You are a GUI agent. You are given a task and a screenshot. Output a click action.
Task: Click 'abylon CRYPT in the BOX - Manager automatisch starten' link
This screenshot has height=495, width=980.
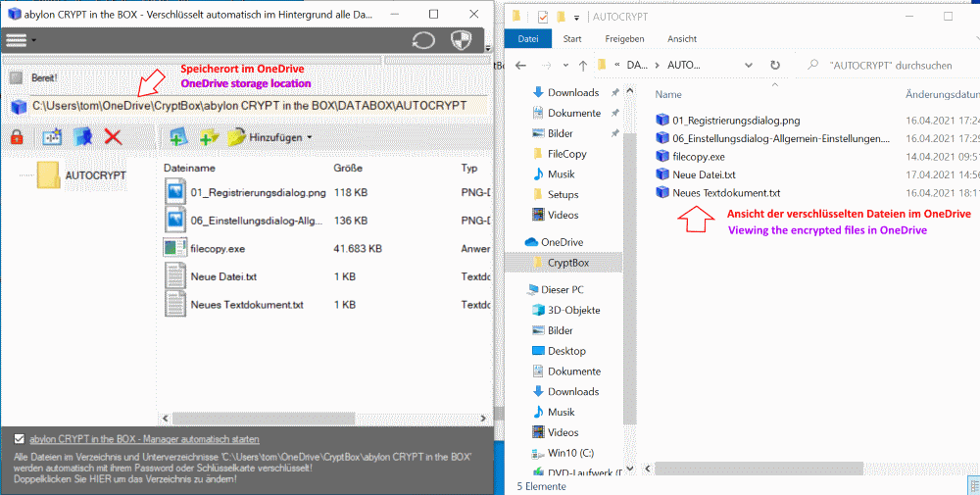point(144,439)
